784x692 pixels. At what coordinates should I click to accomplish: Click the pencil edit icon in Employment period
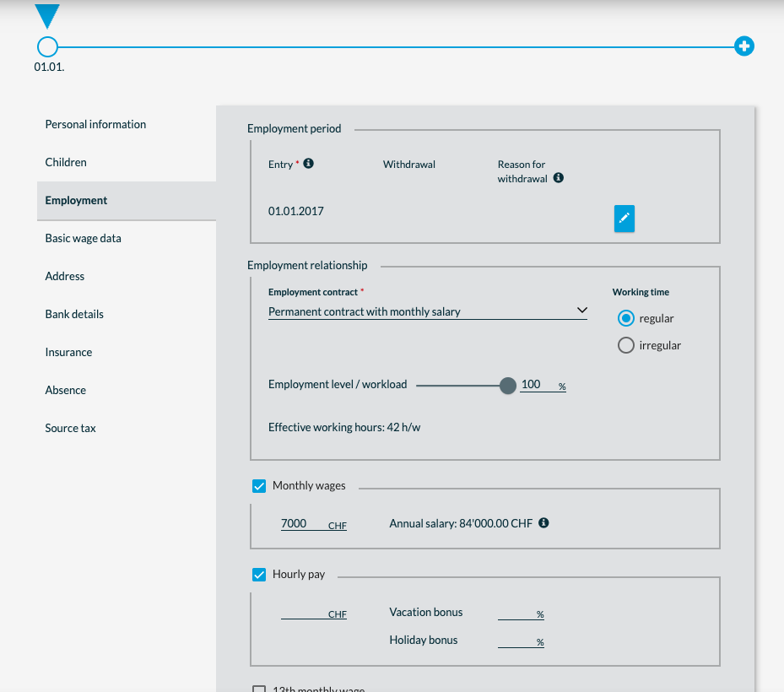click(x=624, y=219)
